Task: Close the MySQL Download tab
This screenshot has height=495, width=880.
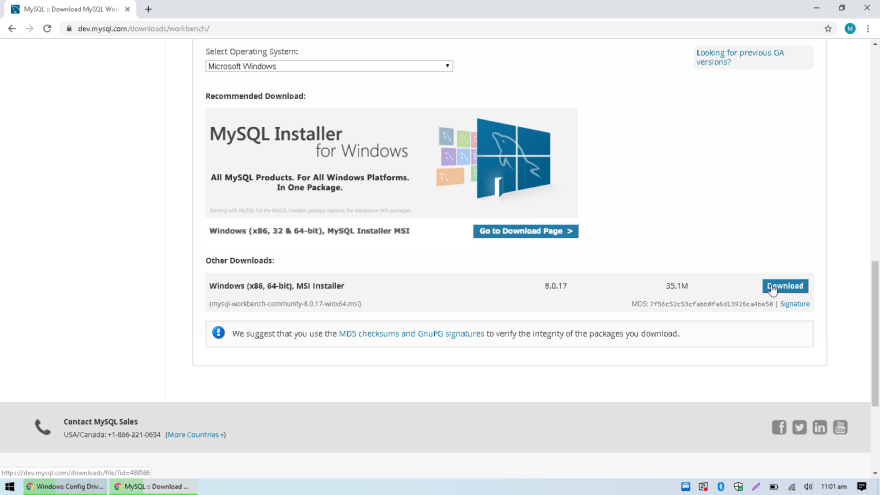Action: click(x=127, y=9)
